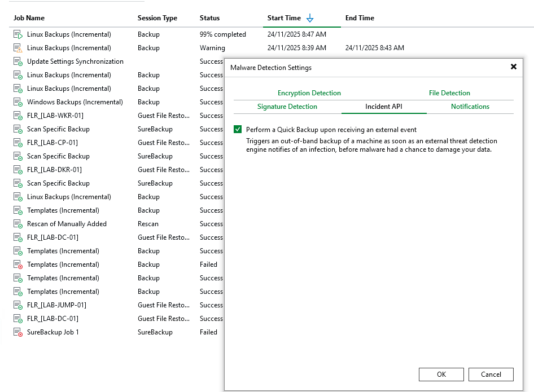Image resolution: width=534 pixels, height=392 pixels.
Task: Go to the Signature Detection tab
Action: (287, 107)
